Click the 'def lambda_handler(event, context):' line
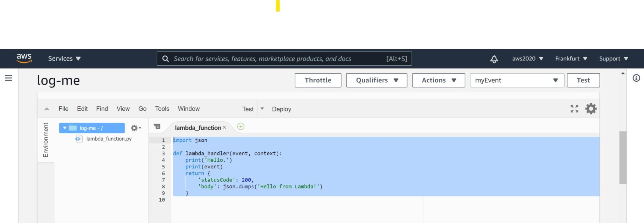644x223 pixels. (x=227, y=153)
